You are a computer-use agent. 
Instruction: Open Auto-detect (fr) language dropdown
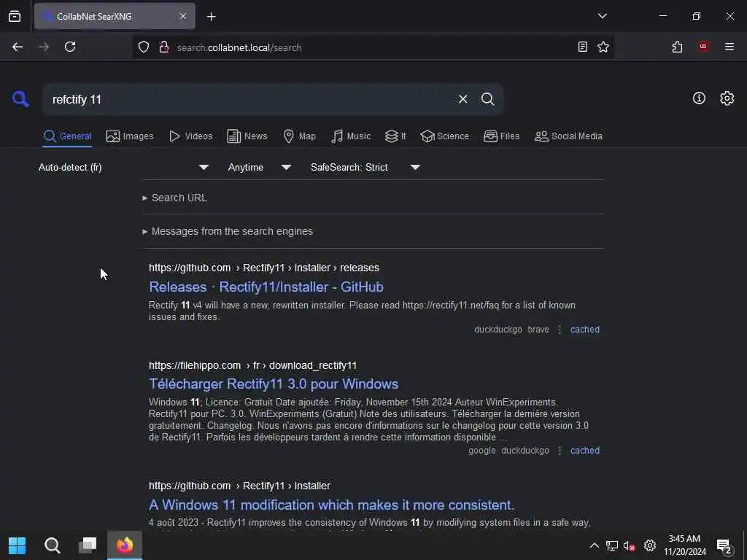click(123, 167)
